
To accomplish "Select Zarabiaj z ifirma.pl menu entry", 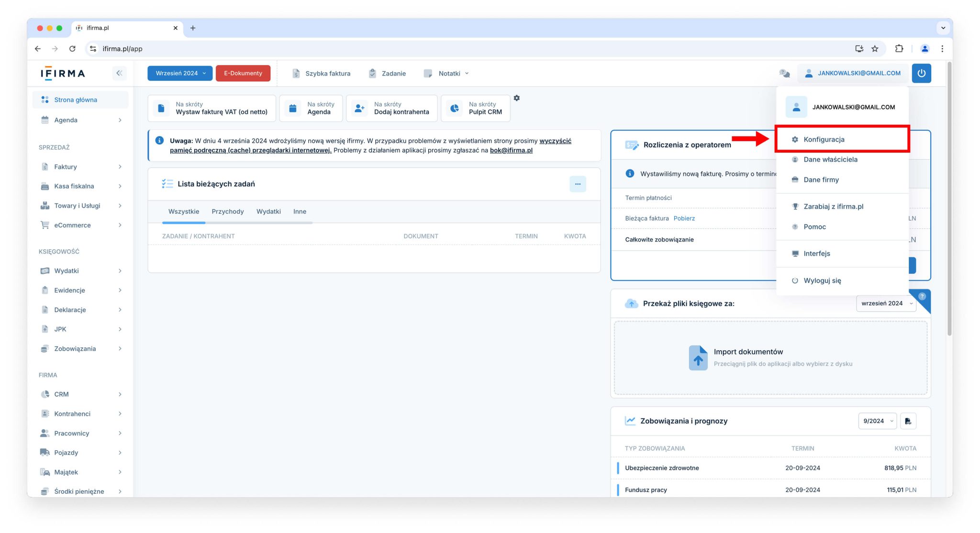I will pyautogui.click(x=842, y=206).
